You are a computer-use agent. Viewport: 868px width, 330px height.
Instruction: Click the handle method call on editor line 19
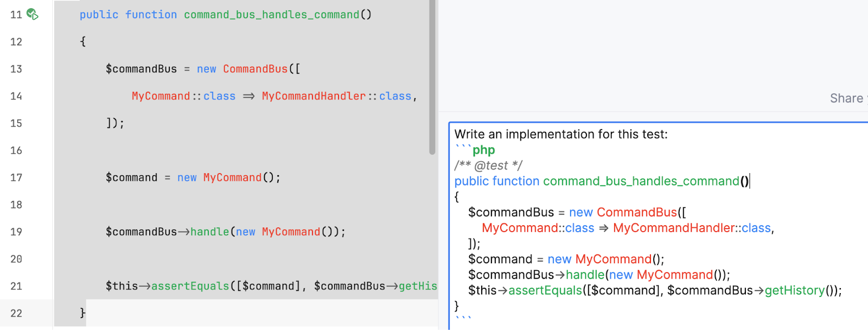(209, 232)
